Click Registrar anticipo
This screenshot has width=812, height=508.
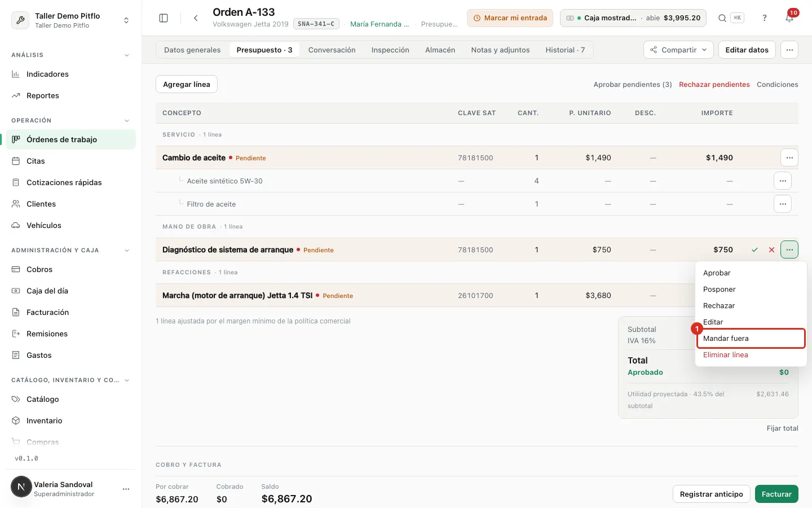pos(711,494)
